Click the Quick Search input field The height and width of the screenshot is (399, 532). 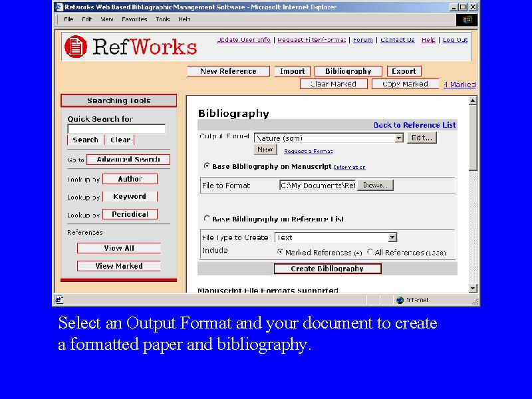tap(116, 129)
